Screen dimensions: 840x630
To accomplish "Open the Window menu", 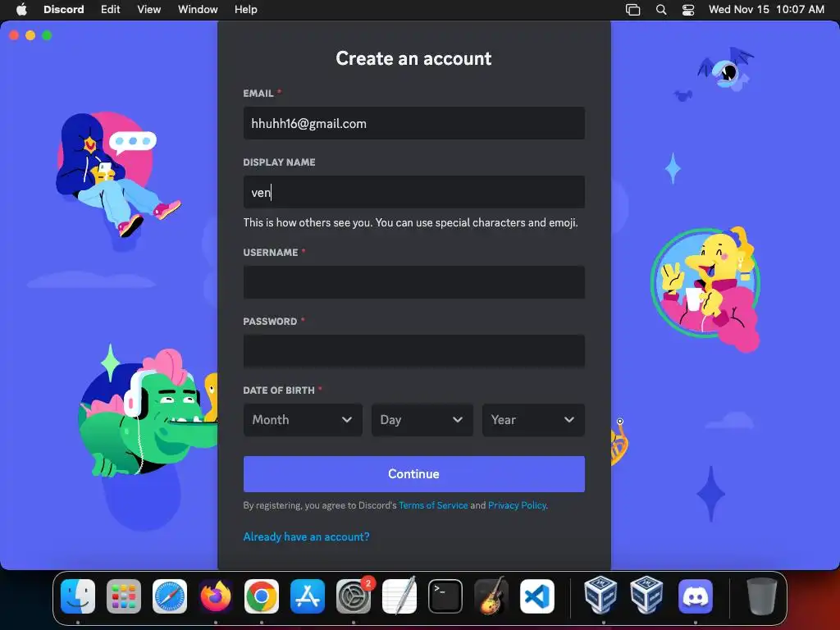I will pyautogui.click(x=198, y=9).
